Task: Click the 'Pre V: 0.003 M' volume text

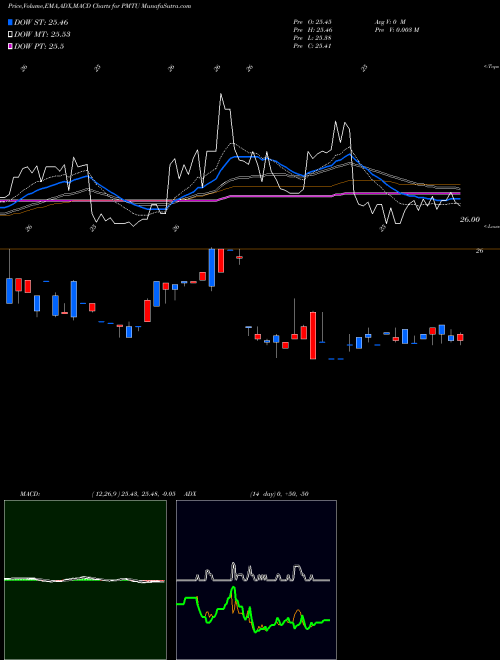Action: point(396,30)
